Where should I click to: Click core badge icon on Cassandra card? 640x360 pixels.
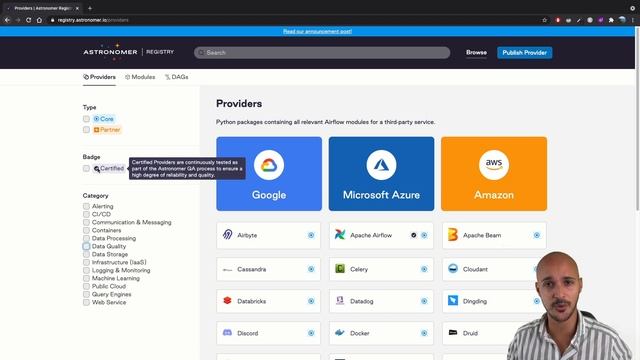[311, 269]
